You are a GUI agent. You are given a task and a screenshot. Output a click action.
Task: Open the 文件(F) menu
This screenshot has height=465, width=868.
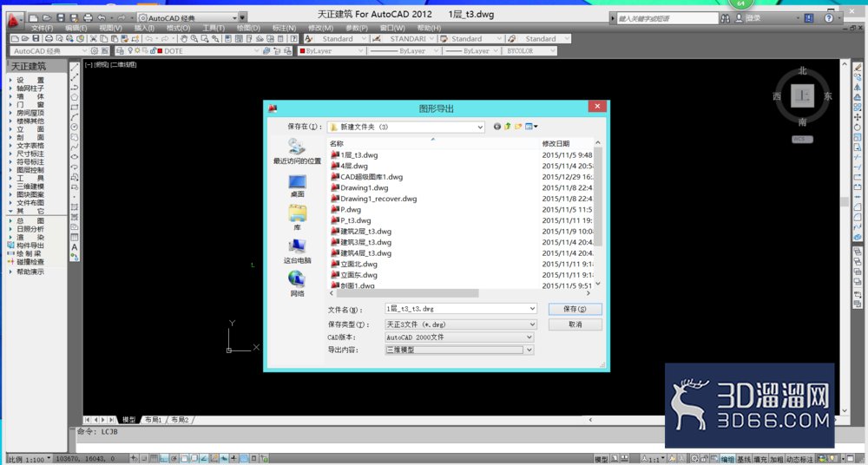tap(42, 28)
